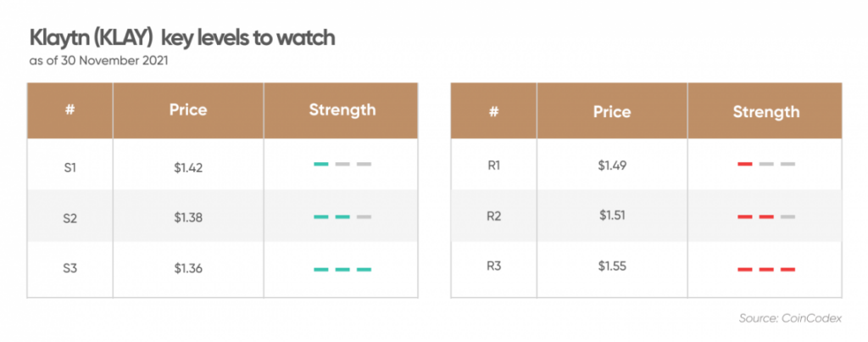Click the S3 row label
868x342 pixels.
pyautogui.click(x=70, y=269)
